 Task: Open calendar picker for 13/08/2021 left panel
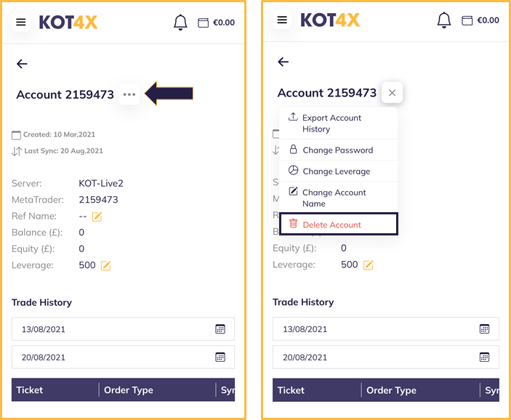(220, 329)
